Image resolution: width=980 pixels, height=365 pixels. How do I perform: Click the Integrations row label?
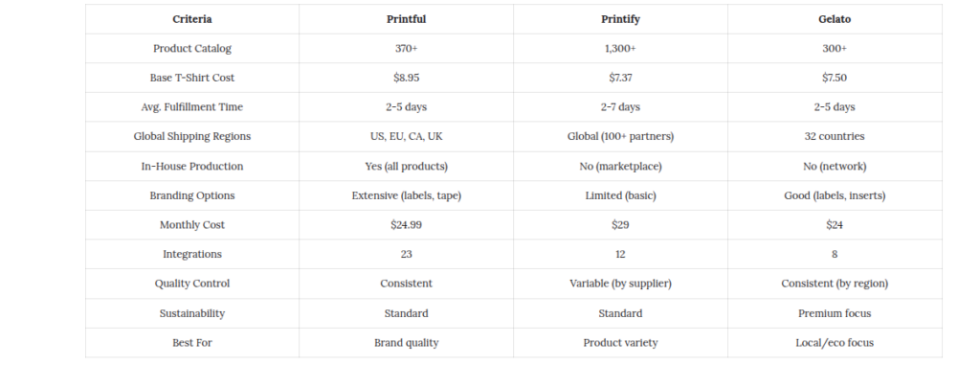coord(191,254)
